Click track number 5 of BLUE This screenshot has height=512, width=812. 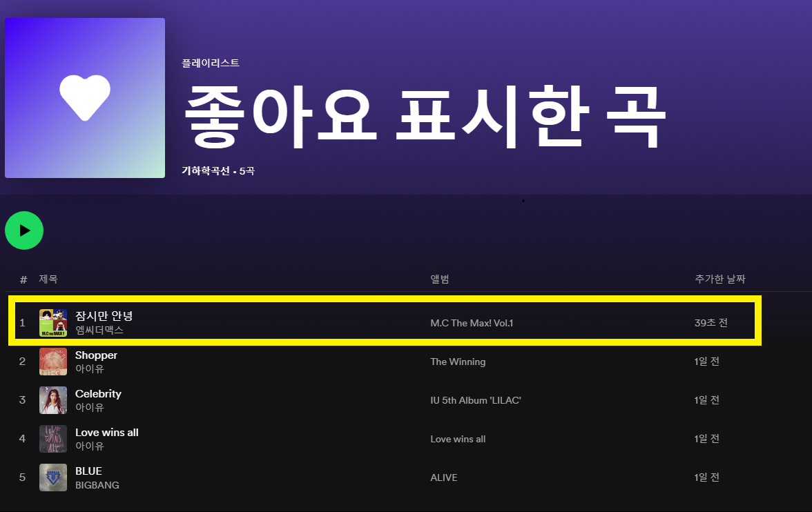22,477
